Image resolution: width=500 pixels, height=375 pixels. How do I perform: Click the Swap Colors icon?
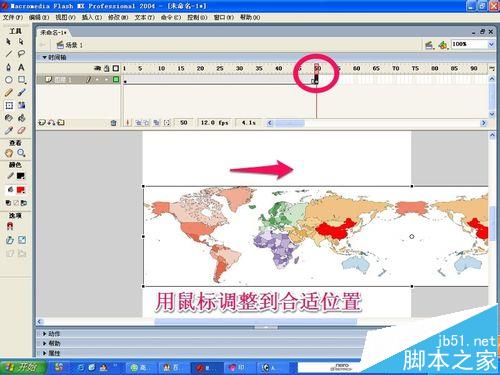[x=24, y=203]
